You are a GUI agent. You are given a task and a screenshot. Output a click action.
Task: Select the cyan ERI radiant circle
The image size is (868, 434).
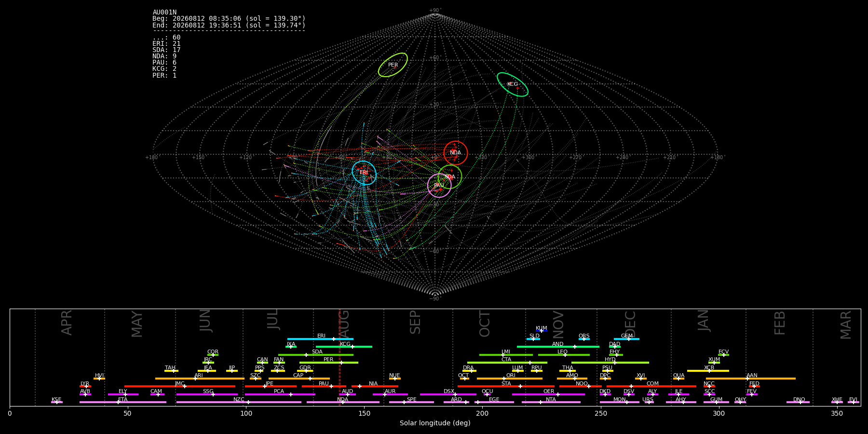click(364, 173)
